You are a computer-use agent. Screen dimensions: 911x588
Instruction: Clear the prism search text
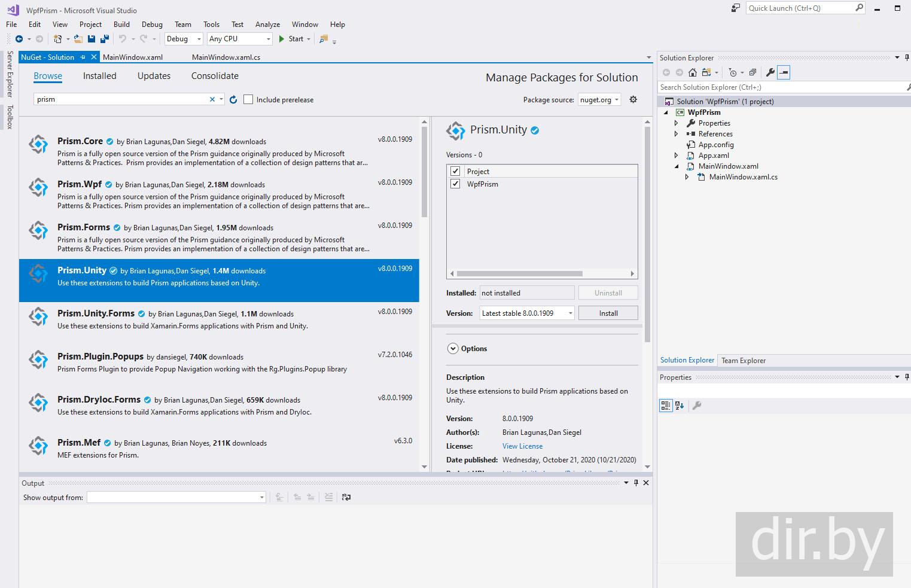[x=212, y=100]
